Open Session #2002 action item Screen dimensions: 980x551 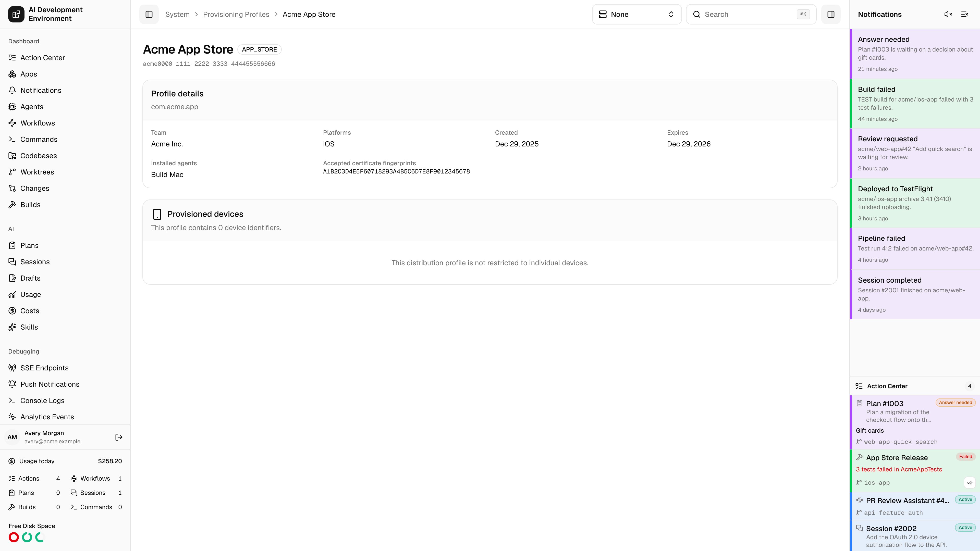pyautogui.click(x=915, y=536)
